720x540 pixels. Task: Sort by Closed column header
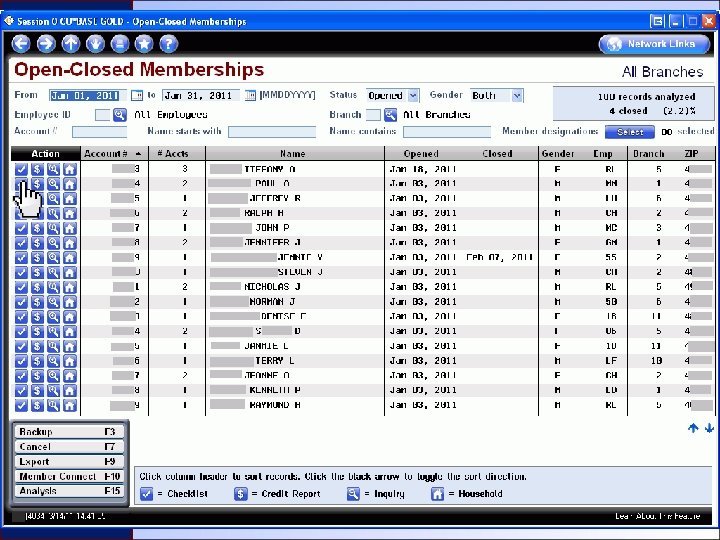tap(497, 154)
